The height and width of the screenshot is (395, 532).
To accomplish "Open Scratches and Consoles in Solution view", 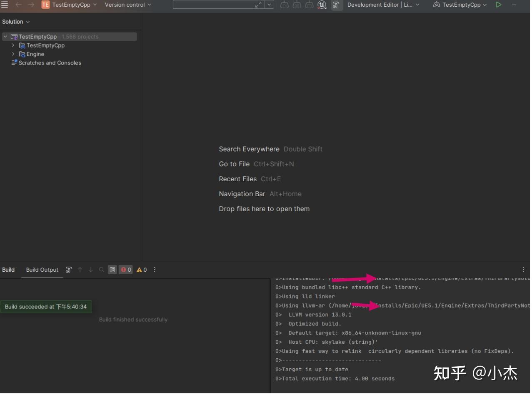I will coord(50,62).
